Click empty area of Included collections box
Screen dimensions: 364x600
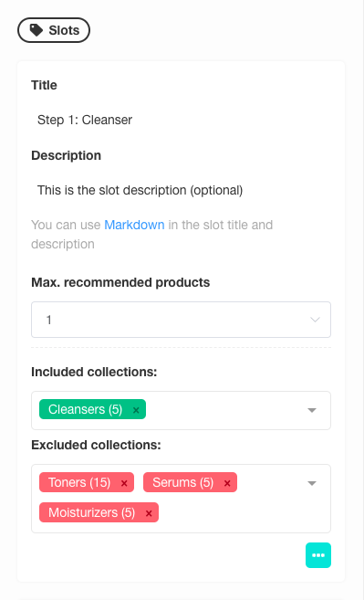pos(225,410)
